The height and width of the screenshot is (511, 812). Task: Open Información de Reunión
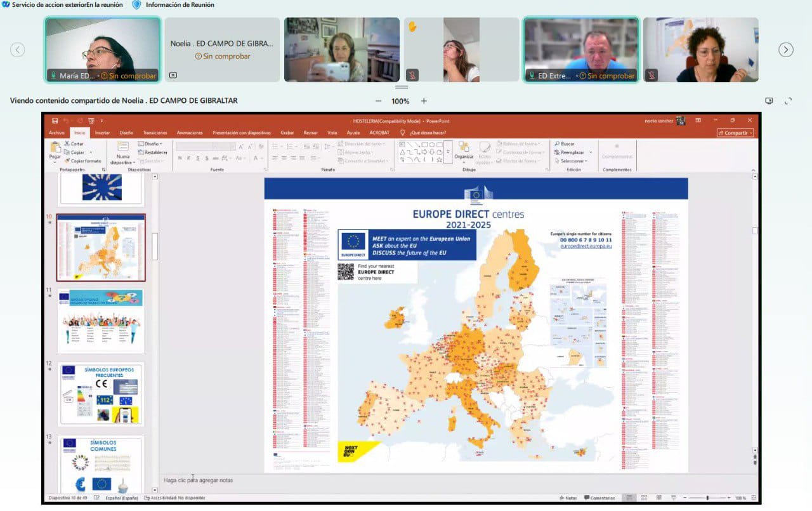point(173,5)
